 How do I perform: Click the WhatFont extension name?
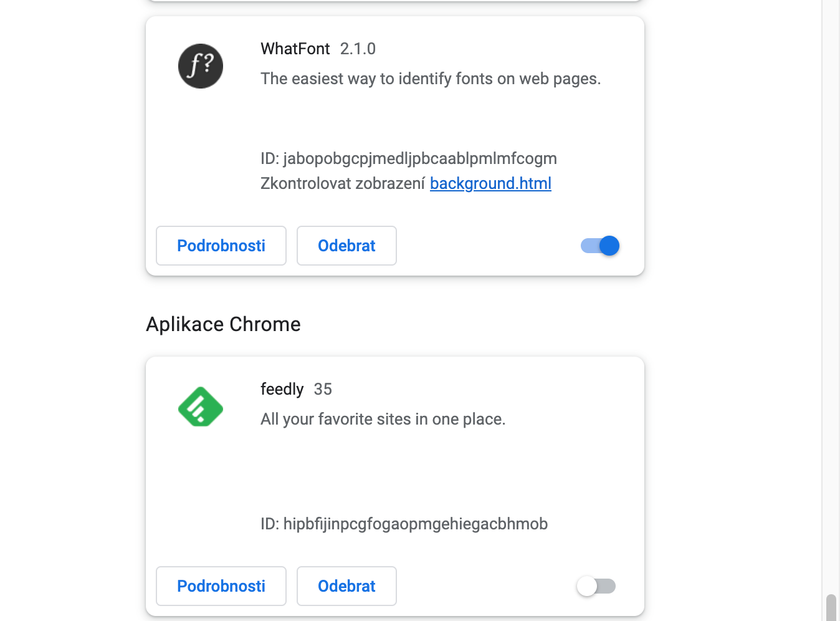tap(295, 49)
